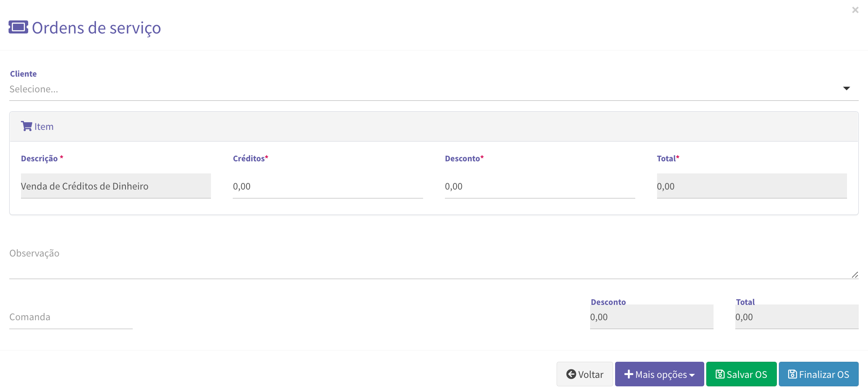
Task: Click the Descrição field with Venda de Créditos
Action: [x=116, y=186]
